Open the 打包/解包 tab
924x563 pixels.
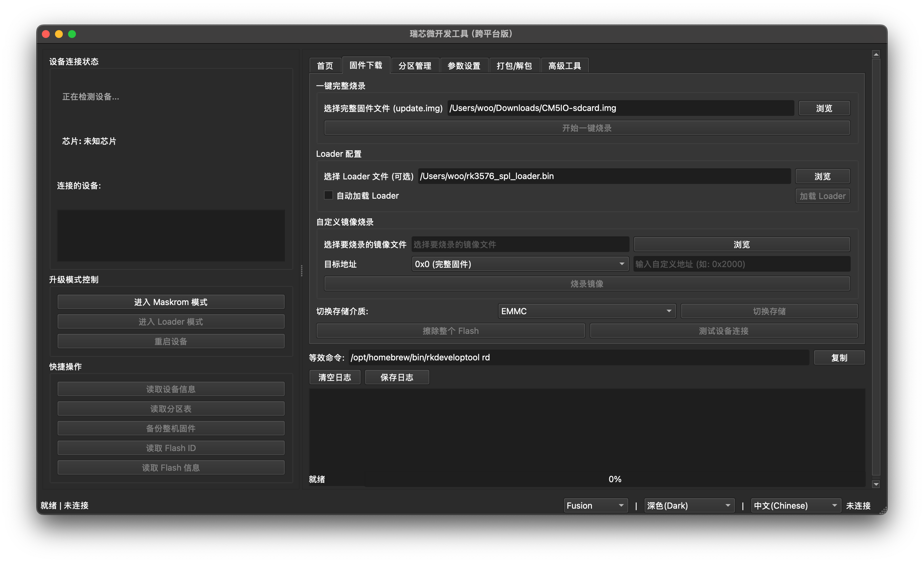pyautogui.click(x=514, y=66)
